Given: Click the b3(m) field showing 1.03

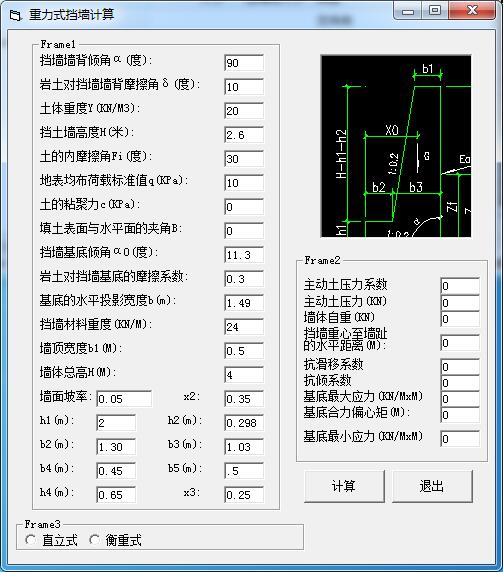Looking at the screenshot, I should tap(244, 447).
